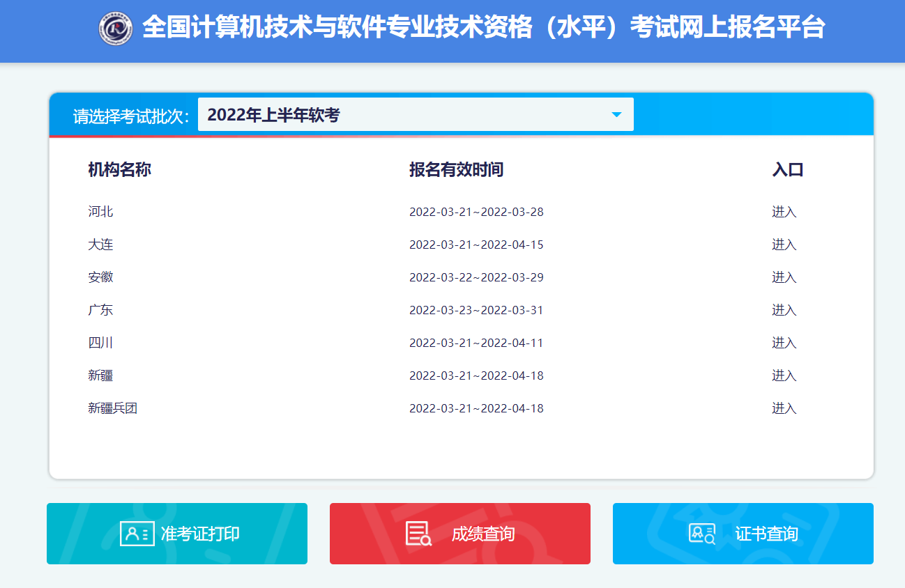Click the platform logo emblem in header

(115, 28)
